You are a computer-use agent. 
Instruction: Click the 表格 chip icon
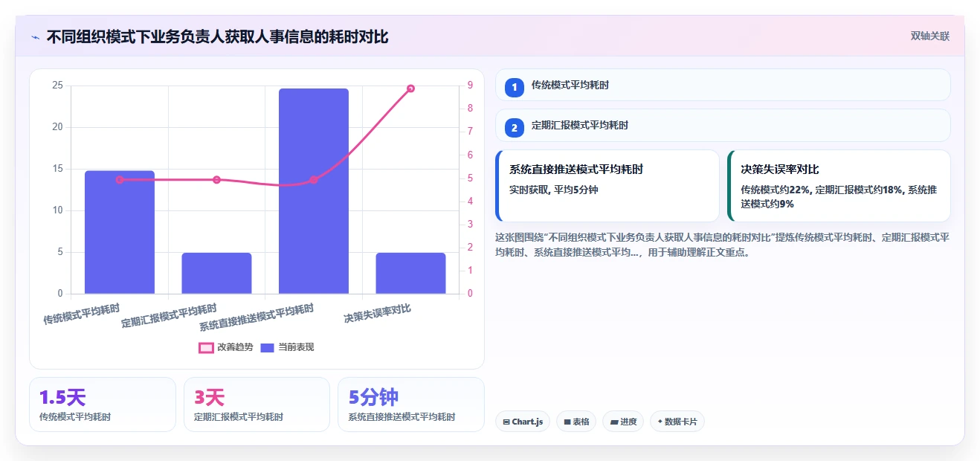point(567,422)
